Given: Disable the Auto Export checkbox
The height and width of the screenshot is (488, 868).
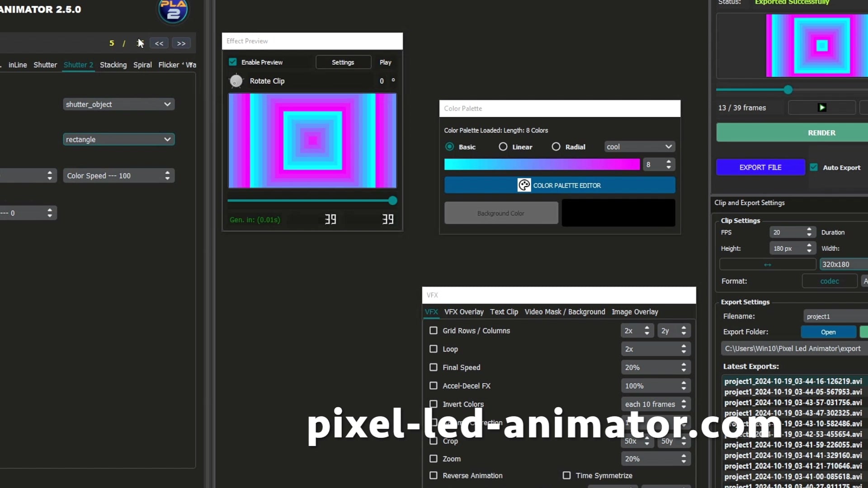Looking at the screenshot, I should (x=814, y=167).
